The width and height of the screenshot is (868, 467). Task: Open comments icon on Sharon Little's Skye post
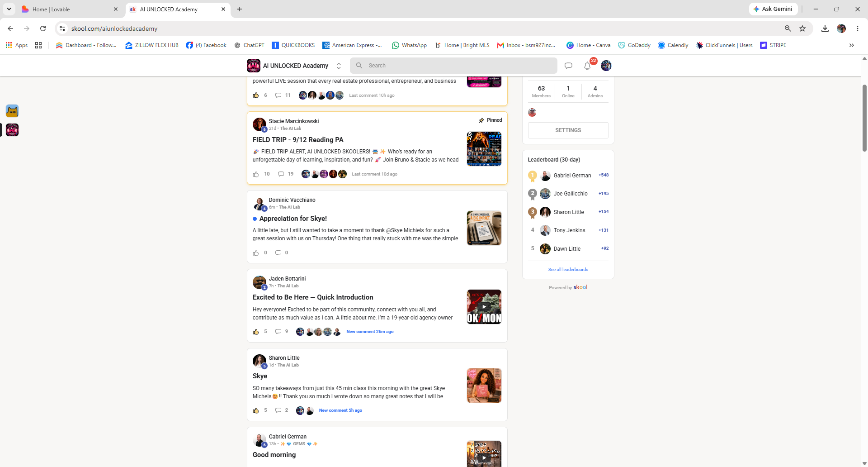[x=278, y=410]
